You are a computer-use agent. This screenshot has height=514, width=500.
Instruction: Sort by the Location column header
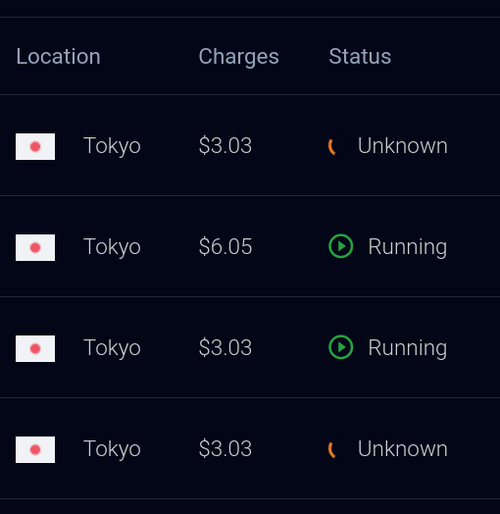coord(58,56)
